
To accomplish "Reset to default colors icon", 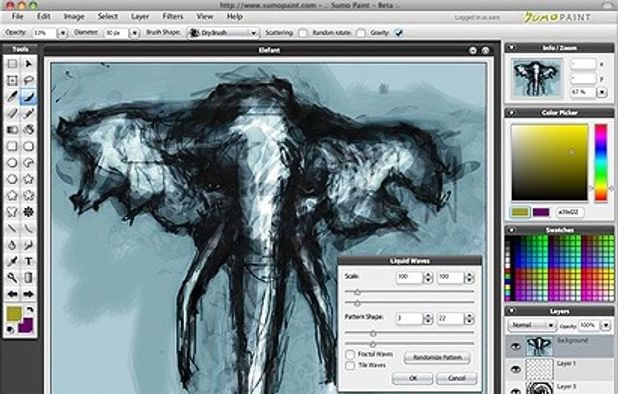I will [x=10, y=329].
